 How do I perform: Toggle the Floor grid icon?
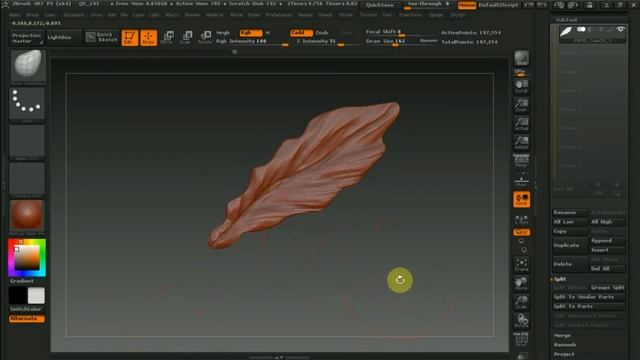pyautogui.click(x=521, y=180)
